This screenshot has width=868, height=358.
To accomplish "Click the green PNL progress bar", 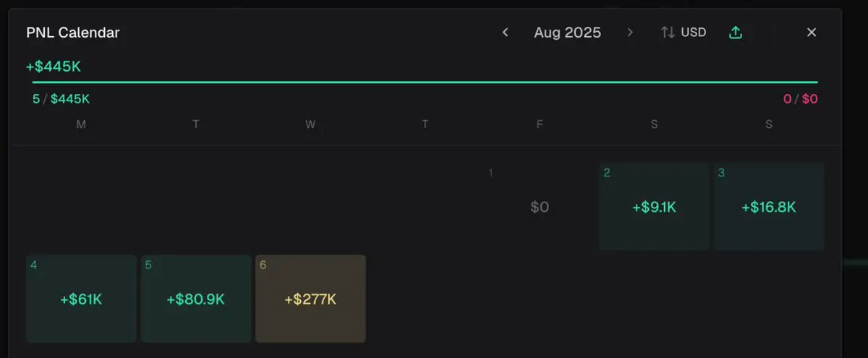I will point(425,82).
